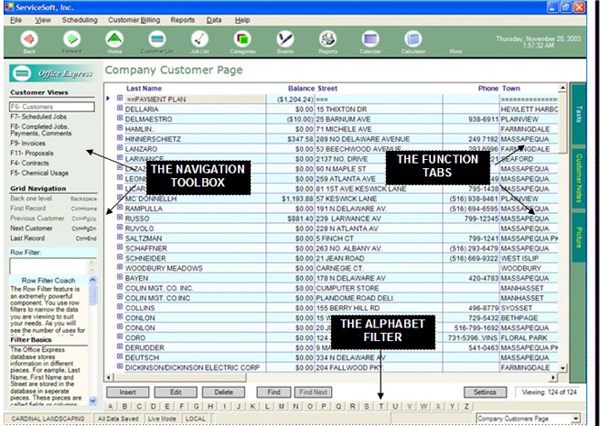600x426 pixels.
Task: Click the Find button
Action: pyautogui.click(x=274, y=392)
